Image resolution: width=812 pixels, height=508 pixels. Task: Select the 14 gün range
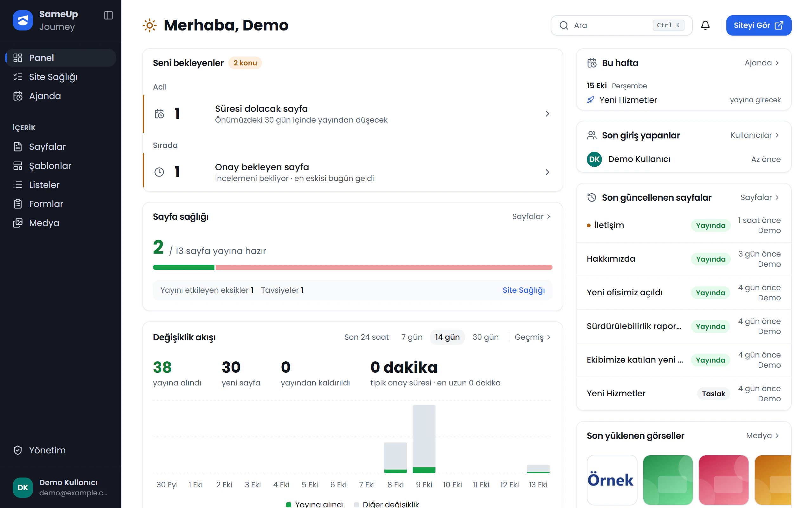pyautogui.click(x=447, y=337)
